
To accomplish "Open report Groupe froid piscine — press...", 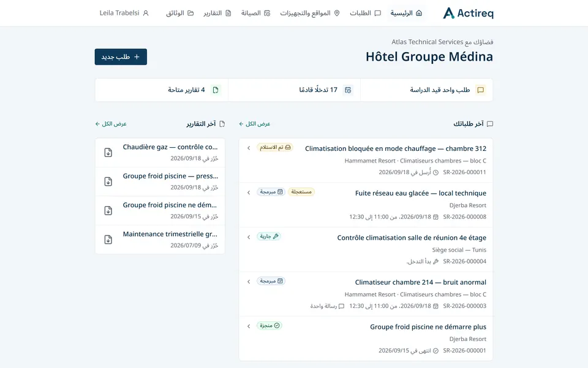I will coord(170,176).
